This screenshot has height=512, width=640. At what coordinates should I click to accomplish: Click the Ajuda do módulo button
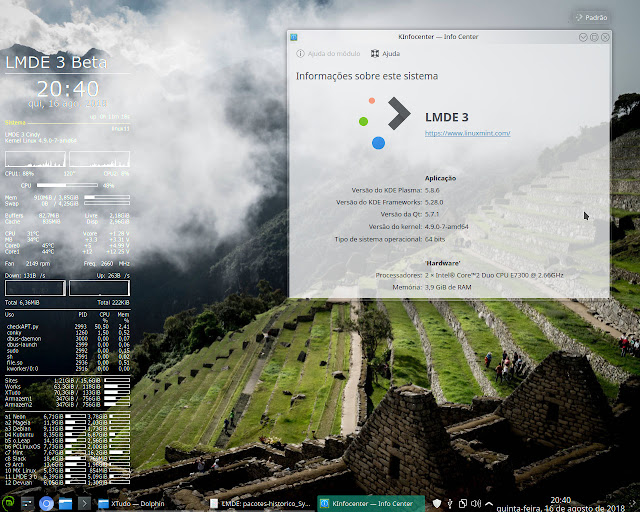pyautogui.click(x=328, y=53)
